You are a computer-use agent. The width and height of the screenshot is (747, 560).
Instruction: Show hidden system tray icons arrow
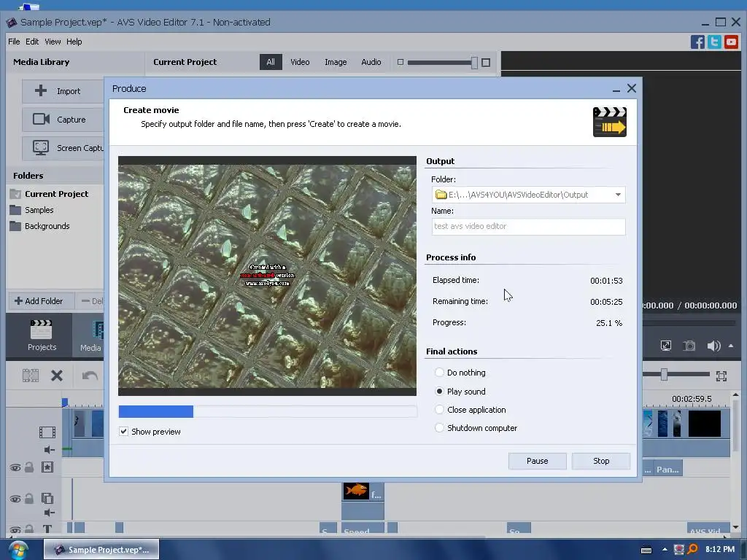(x=665, y=550)
